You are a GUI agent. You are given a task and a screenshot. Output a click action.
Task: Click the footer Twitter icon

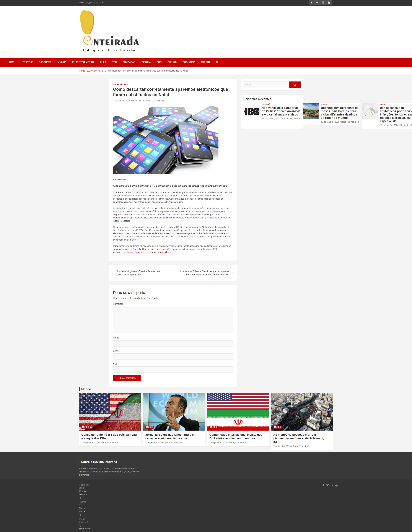tap(327, 485)
